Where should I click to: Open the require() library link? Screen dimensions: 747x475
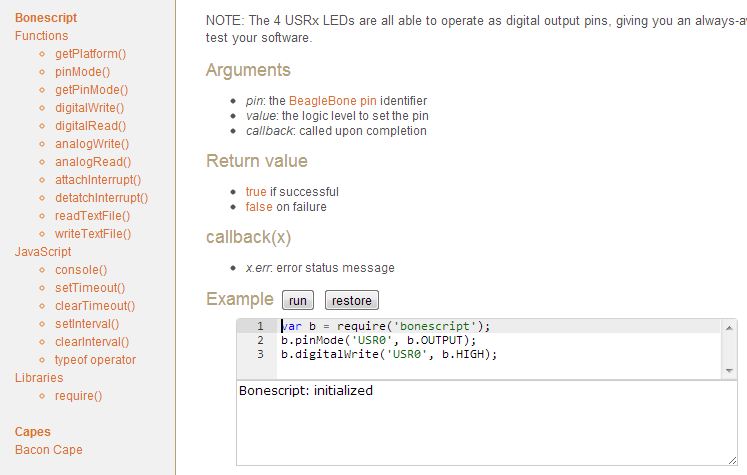(x=78, y=396)
